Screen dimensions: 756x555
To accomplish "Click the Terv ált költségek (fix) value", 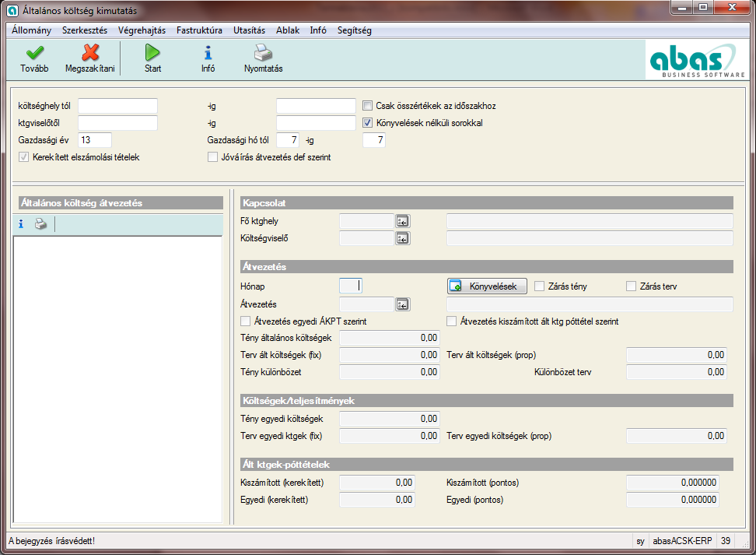I will pyautogui.click(x=390, y=355).
